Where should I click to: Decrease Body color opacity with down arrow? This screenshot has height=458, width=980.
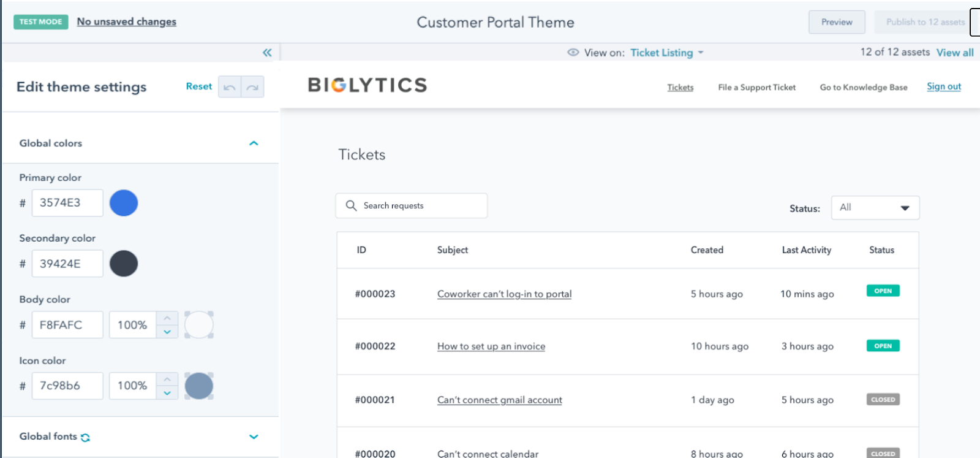coord(167,332)
